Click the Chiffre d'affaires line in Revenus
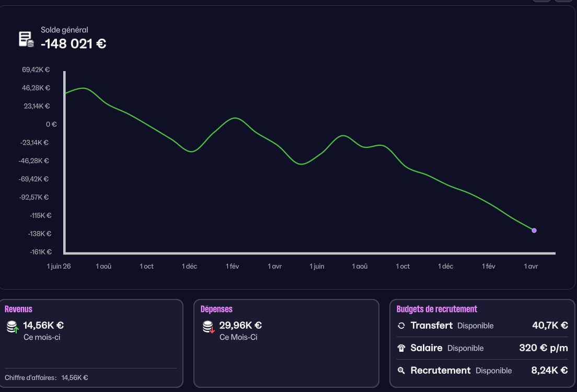The width and height of the screenshot is (577, 392). click(x=47, y=378)
